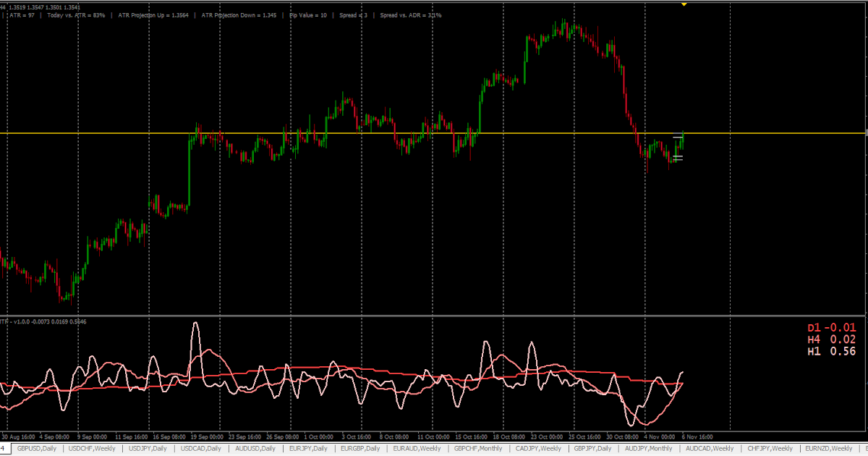868x456 pixels.
Task: Select the AUDCAD,Weekly chart tab
Action: click(710, 449)
